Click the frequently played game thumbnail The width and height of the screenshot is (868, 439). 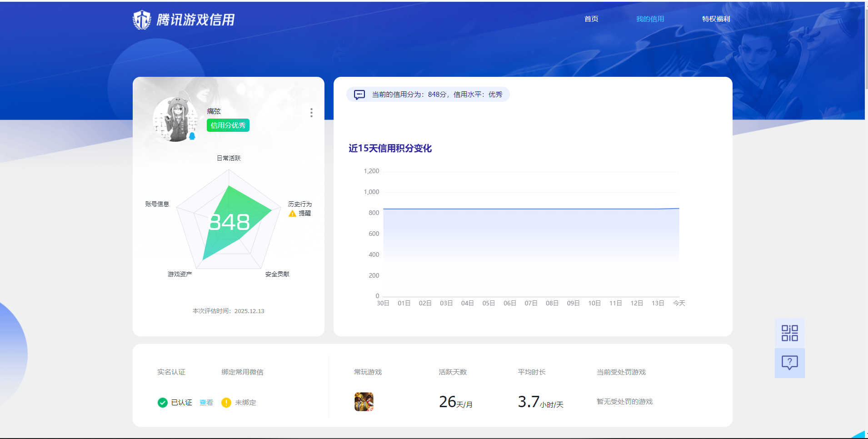point(364,402)
